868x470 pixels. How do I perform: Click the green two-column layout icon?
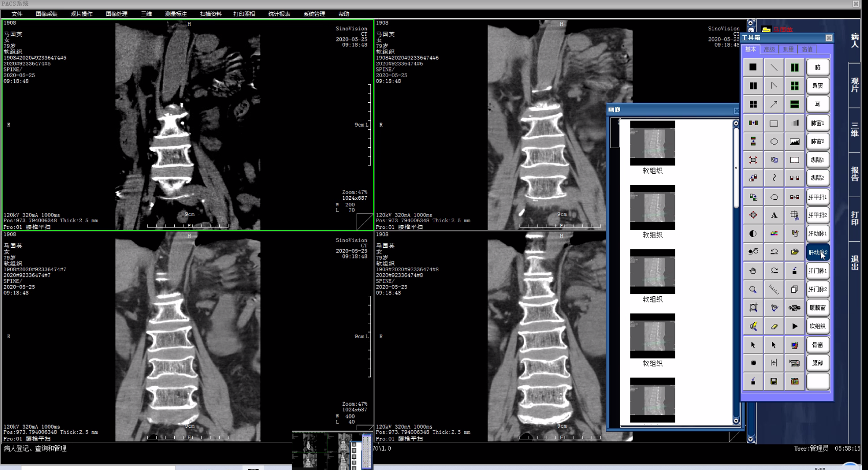pos(794,67)
